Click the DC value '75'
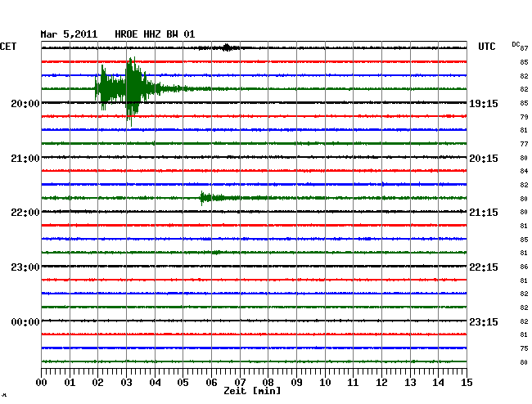Viewport: 532px width, 404px height. [x=524, y=348]
